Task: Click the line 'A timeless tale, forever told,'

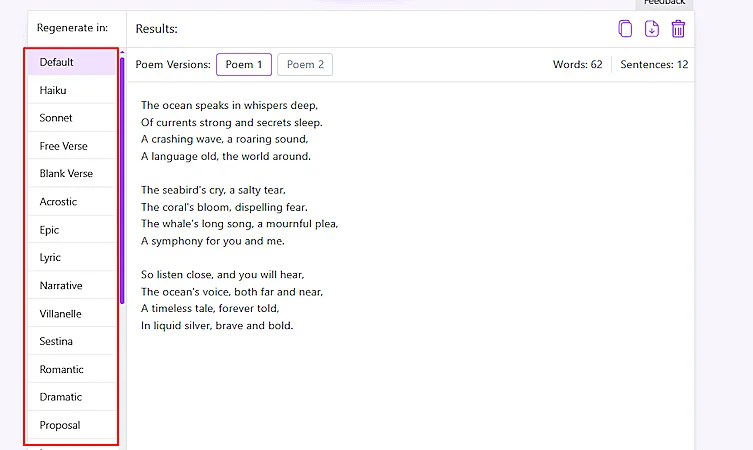Action: (210, 308)
